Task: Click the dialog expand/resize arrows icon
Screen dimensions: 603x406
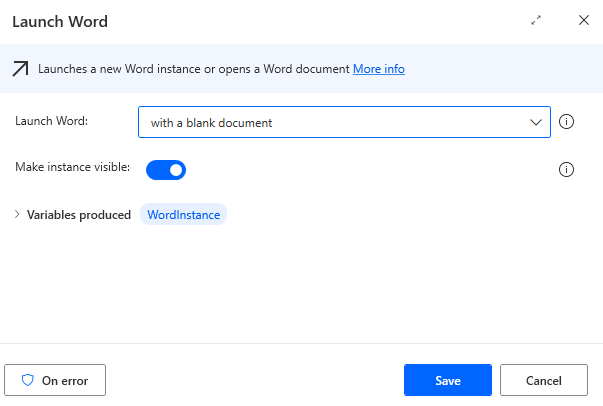Action: (x=536, y=20)
